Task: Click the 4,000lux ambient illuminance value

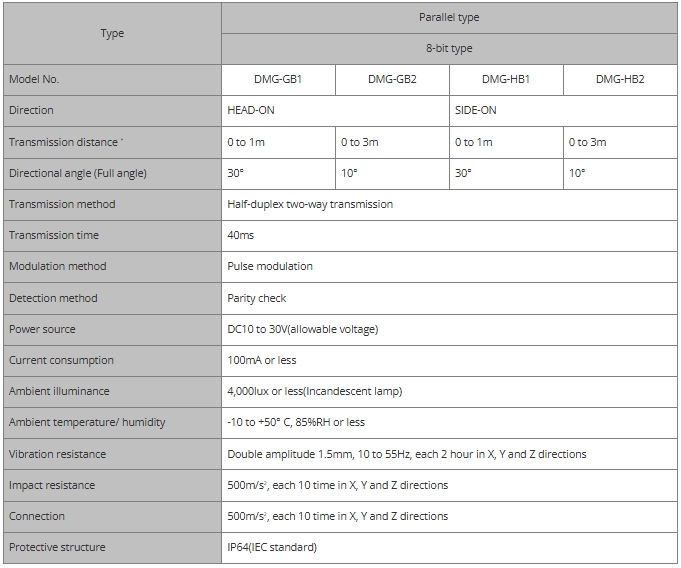Action: (x=314, y=391)
